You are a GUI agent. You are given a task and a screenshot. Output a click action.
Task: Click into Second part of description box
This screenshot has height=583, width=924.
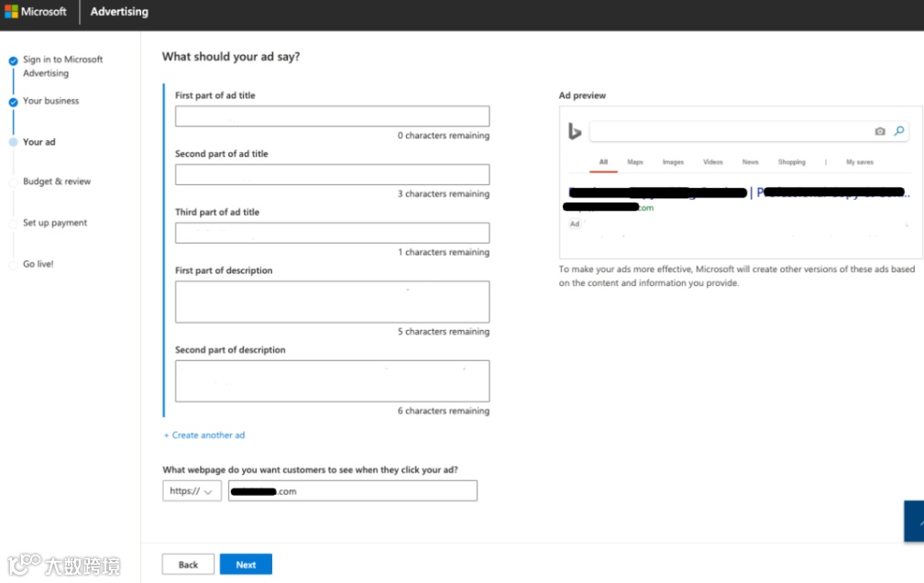[332, 380]
